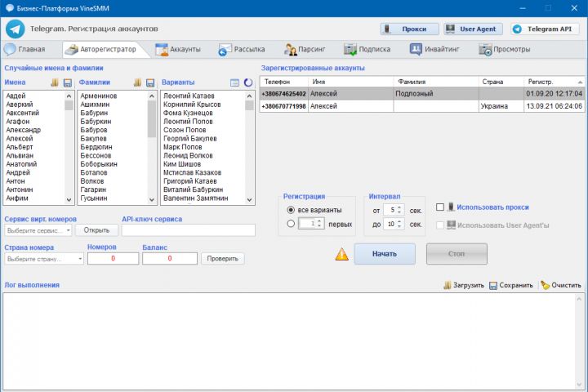
Task: Click the proxy phone icon next to Использовать прокси
Action: point(451,207)
